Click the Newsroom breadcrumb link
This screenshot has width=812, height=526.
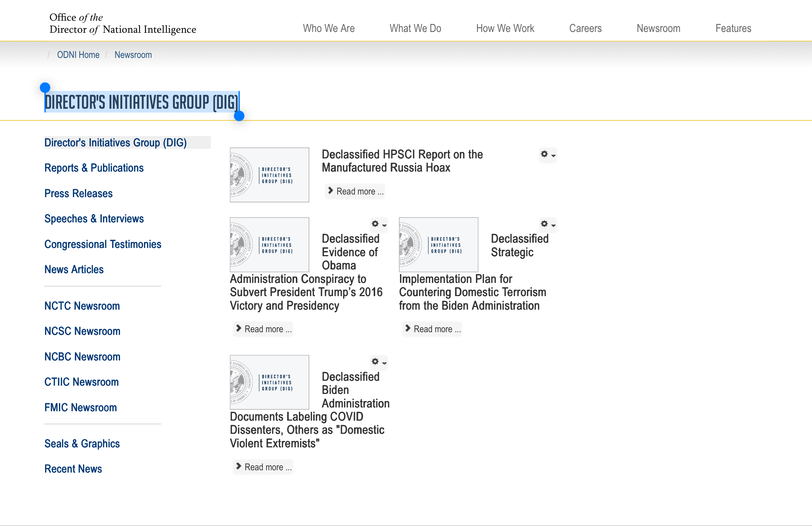tap(133, 55)
